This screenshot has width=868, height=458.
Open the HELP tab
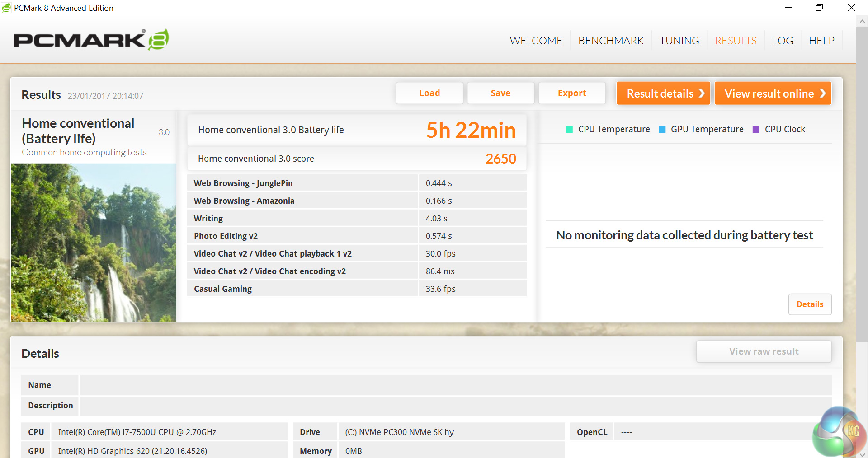821,41
